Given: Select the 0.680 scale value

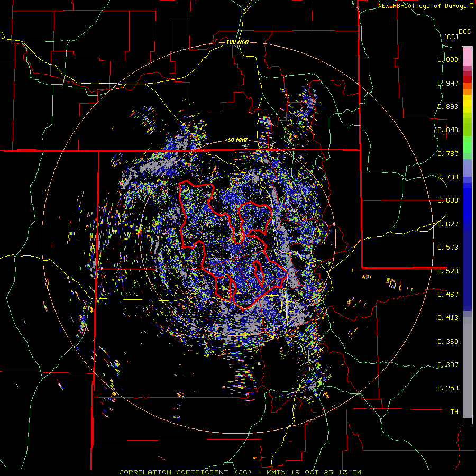Looking at the screenshot, I should pyautogui.click(x=448, y=200).
